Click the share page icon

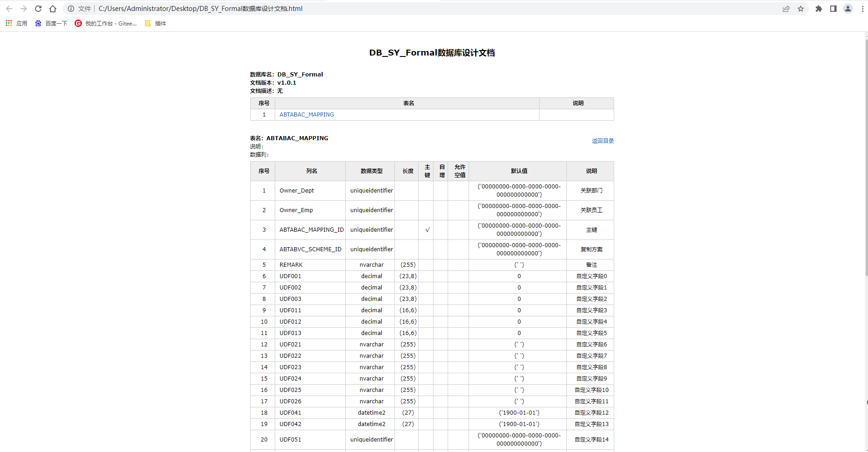pos(786,9)
